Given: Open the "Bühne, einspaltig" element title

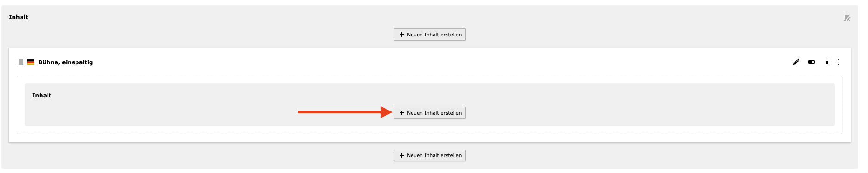Looking at the screenshot, I should click(x=65, y=62).
